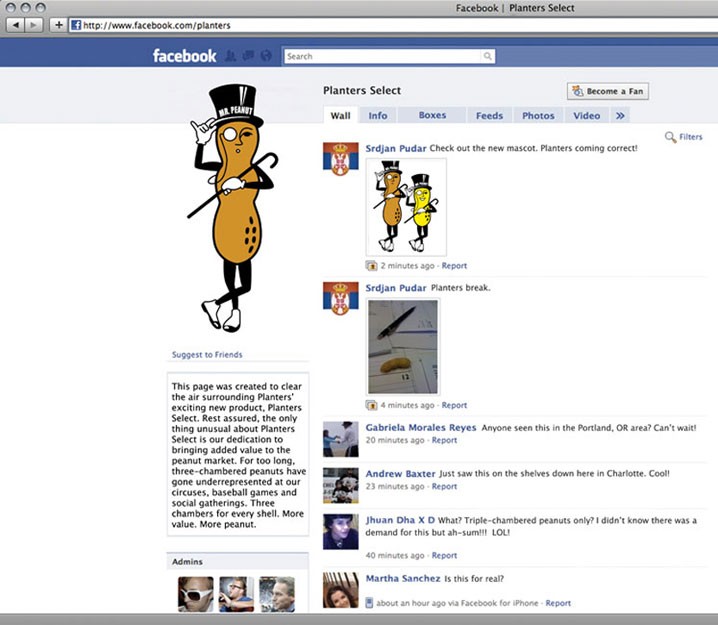Go back with the browser back arrow
Image resolution: width=718 pixels, height=625 pixels.
point(16,25)
